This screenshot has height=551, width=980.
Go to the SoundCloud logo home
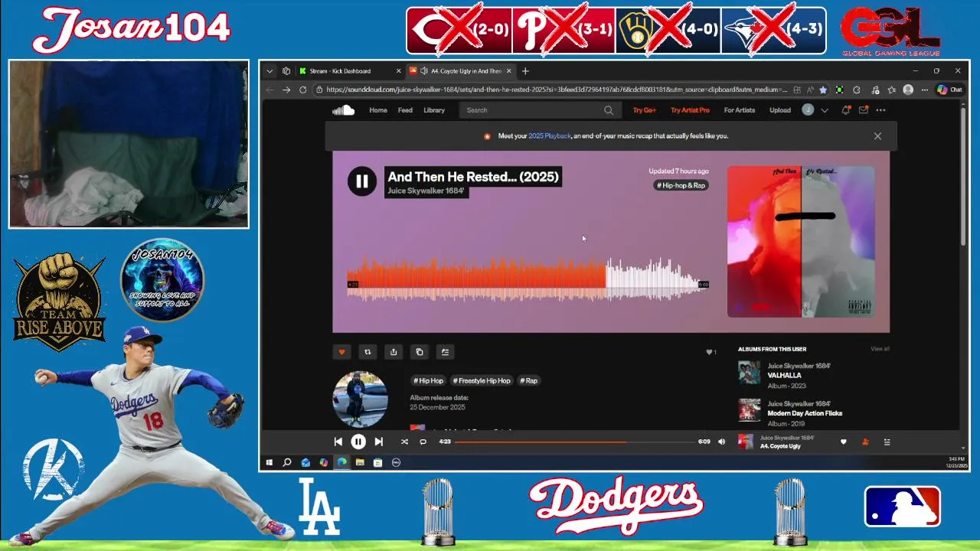[343, 110]
